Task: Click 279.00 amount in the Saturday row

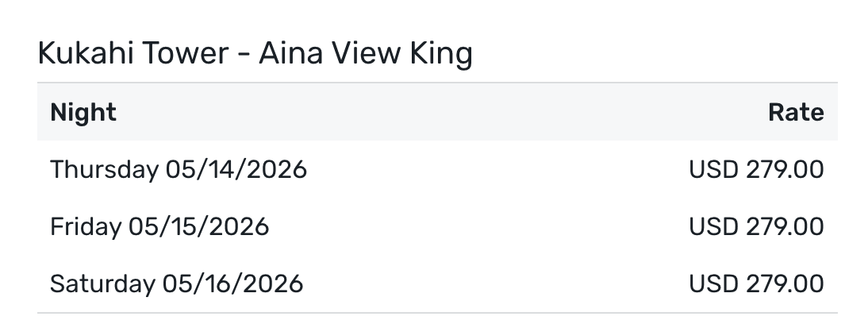Action: (x=785, y=284)
